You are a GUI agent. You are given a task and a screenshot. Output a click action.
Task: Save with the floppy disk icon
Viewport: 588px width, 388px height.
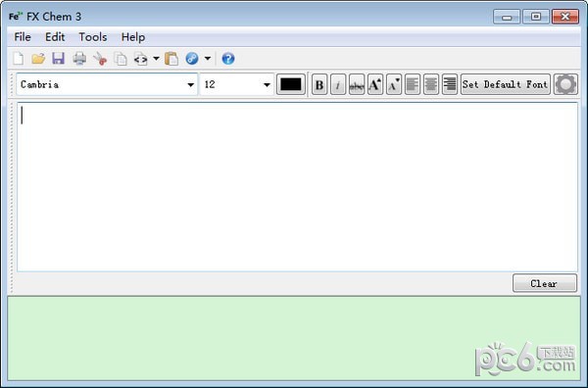[58, 59]
